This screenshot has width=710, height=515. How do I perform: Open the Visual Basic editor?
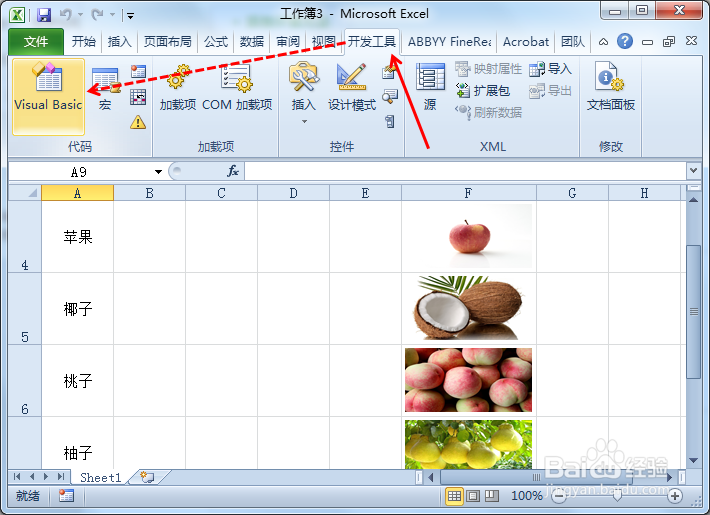pos(48,96)
